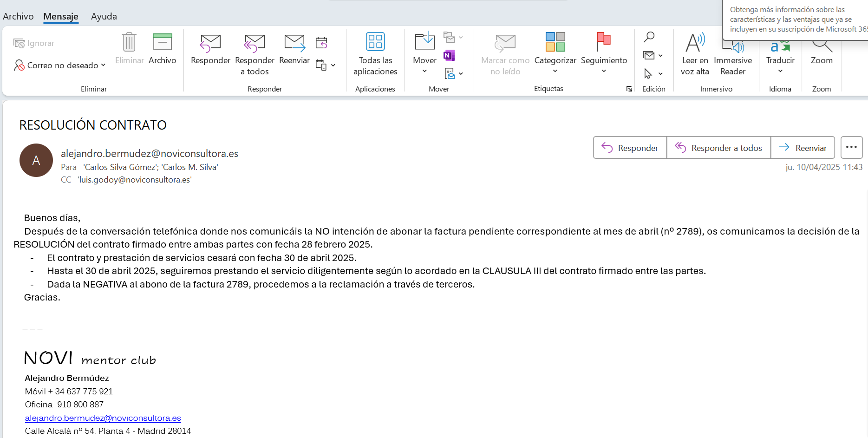Click the Responder icon in the ribbon

pyautogui.click(x=210, y=44)
